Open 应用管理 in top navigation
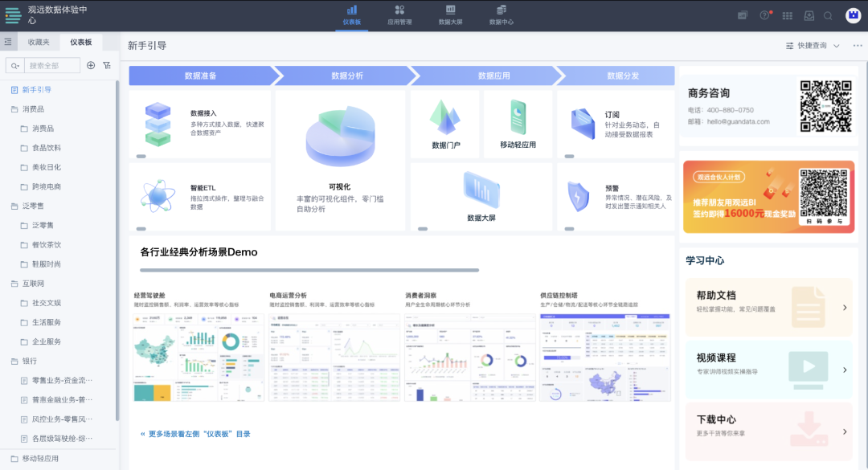868x470 pixels. click(x=399, y=15)
